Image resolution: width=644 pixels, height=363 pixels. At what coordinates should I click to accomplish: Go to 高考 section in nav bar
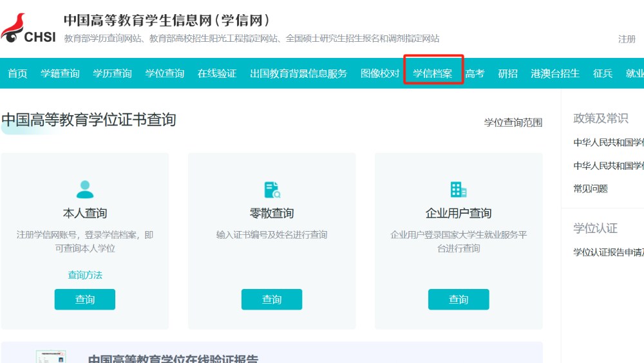click(x=475, y=73)
